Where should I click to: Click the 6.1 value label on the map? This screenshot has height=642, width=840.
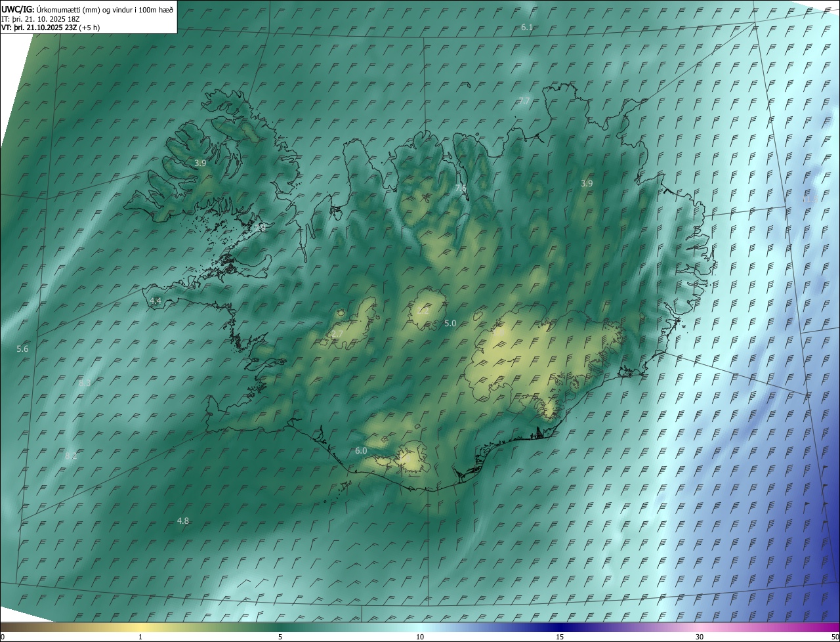[527, 28]
